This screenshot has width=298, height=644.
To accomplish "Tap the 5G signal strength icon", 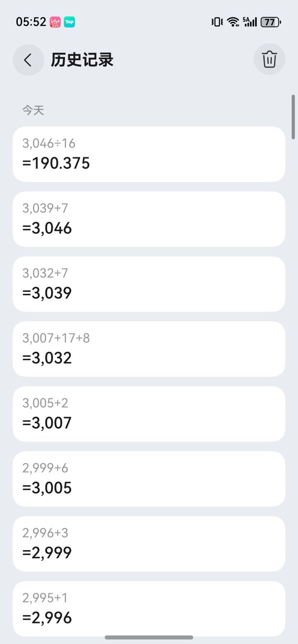I will pyautogui.click(x=250, y=22).
